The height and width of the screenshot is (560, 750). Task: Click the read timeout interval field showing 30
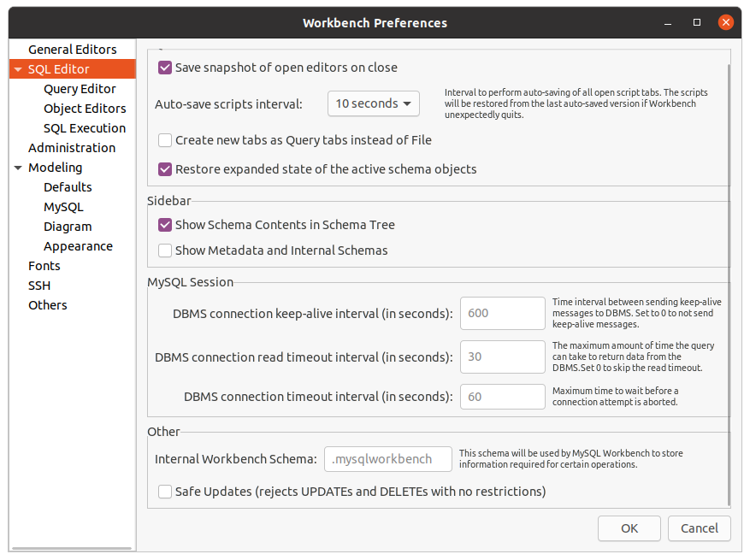tap(502, 357)
